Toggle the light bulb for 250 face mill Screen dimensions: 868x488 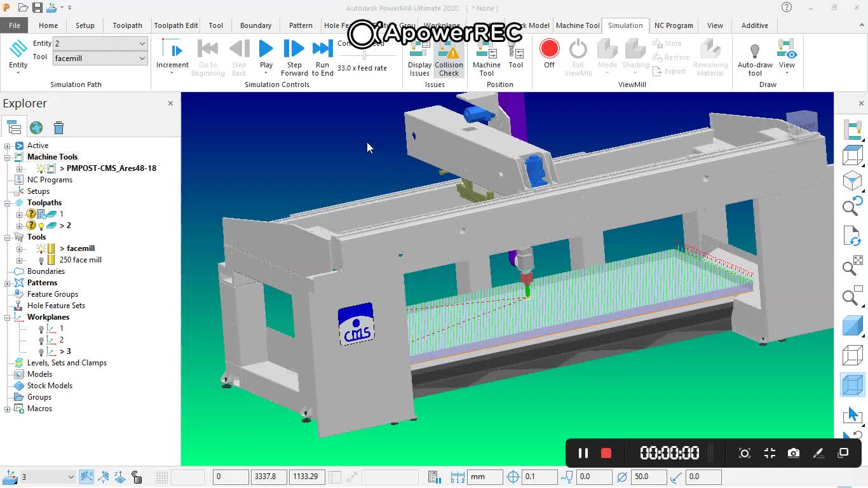coord(41,260)
